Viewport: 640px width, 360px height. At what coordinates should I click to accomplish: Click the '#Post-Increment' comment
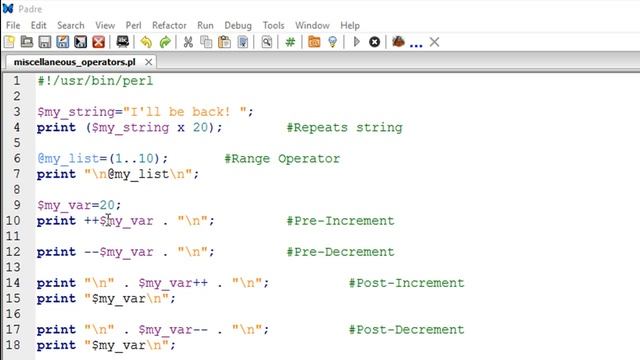coord(407,283)
